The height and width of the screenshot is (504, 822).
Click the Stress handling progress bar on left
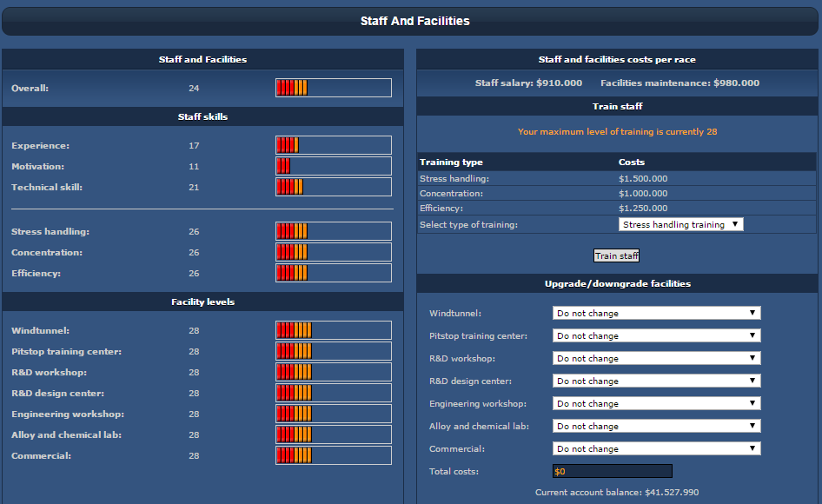[x=334, y=231]
